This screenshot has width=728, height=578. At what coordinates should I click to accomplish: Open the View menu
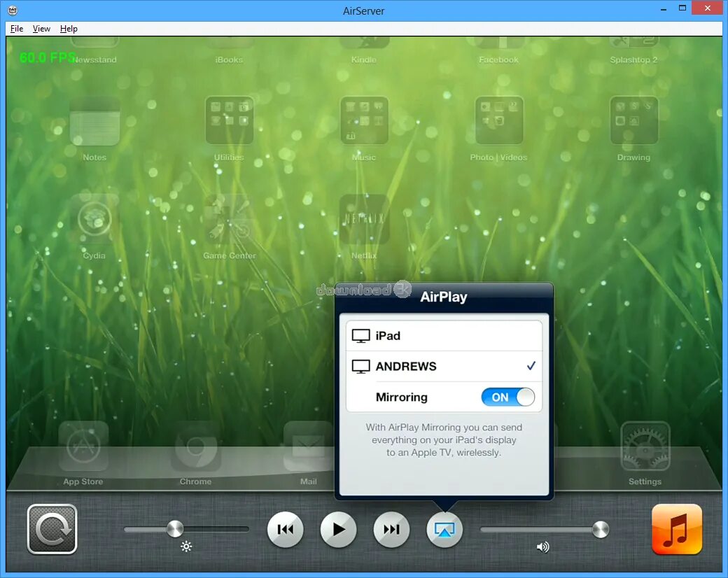pyautogui.click(x=41, y=29)
